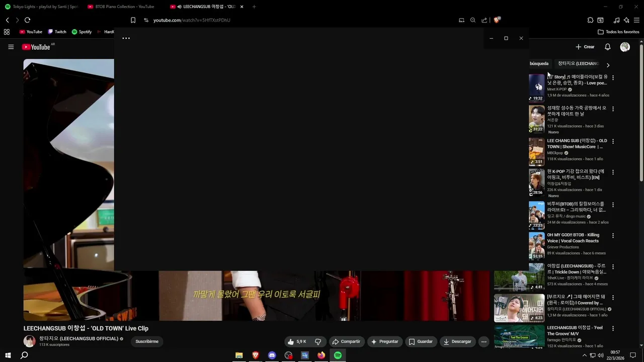This screenshot has height=362, width=644.
Task: Open the Spotify bookmark
Action: pos(82,32)
